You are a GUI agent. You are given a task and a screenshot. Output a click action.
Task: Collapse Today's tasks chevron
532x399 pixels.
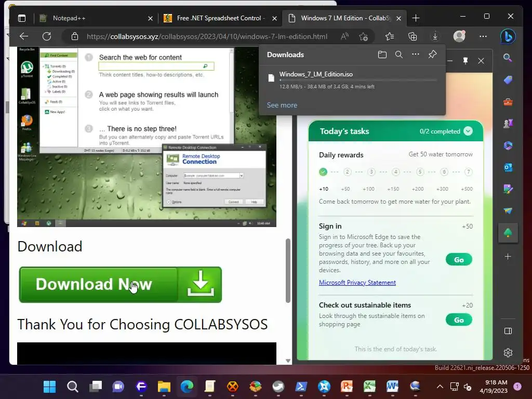pyautogui.click(x=468, y=131)
